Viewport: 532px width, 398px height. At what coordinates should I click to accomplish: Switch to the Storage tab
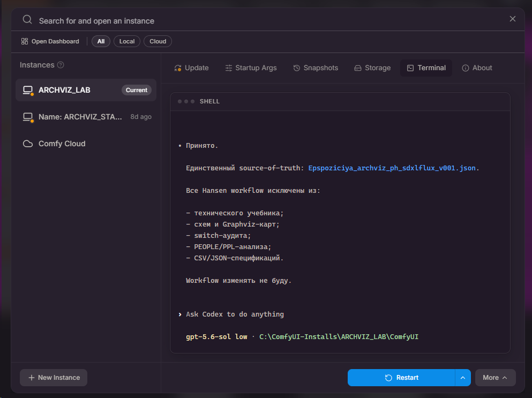[x=372, y=68]
